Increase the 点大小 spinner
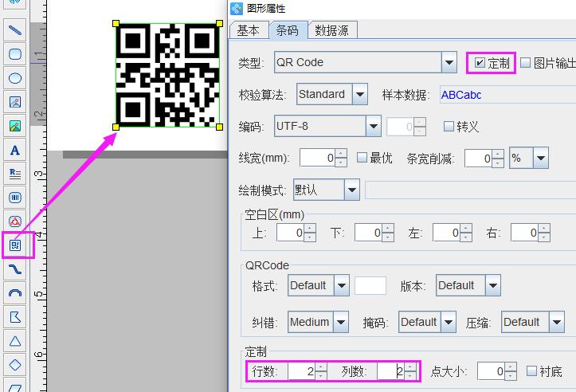This screenshot has height=392, width=576. point(511,367)
